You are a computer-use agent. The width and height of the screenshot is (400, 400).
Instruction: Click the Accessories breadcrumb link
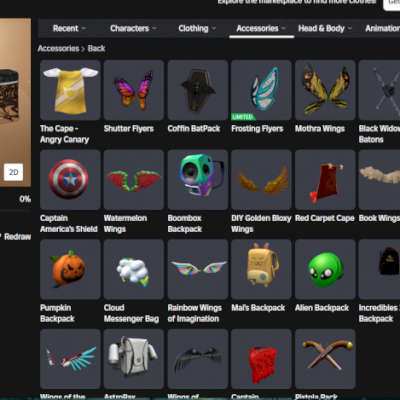58,49
